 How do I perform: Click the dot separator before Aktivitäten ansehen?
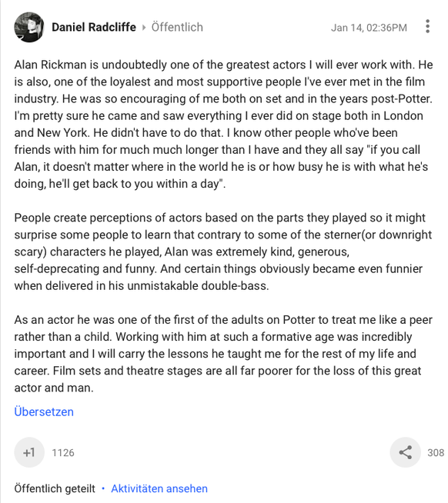(x=103, y=488)
